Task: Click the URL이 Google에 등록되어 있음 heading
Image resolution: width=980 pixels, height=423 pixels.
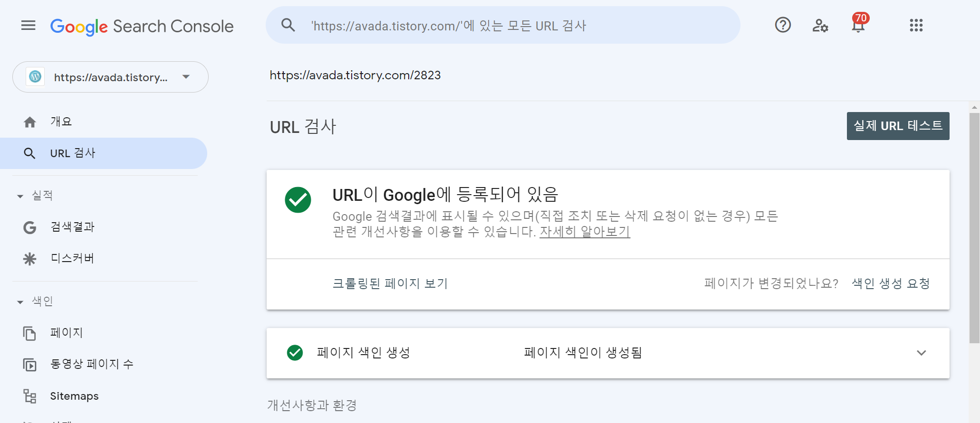Action: [x=445, y=194]
